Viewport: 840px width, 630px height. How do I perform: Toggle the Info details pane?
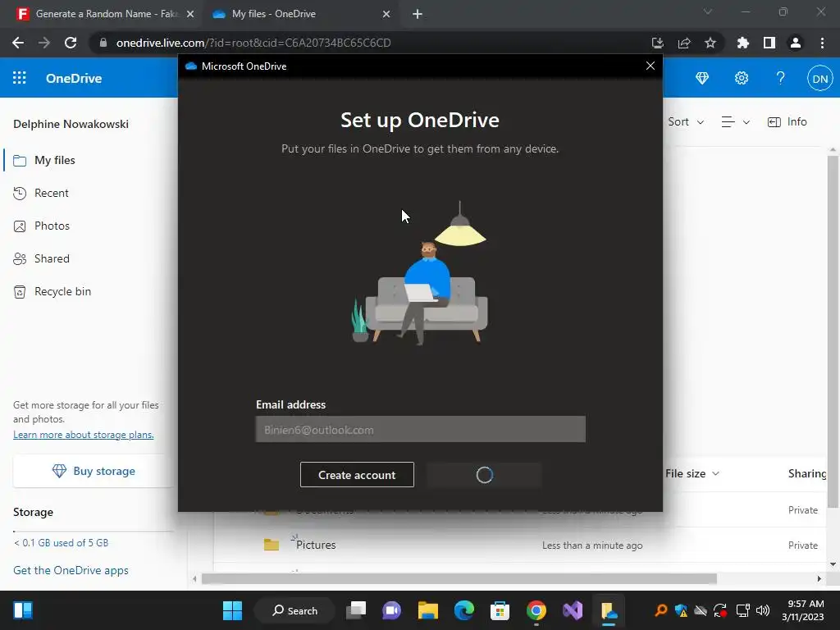click(787, 122)
